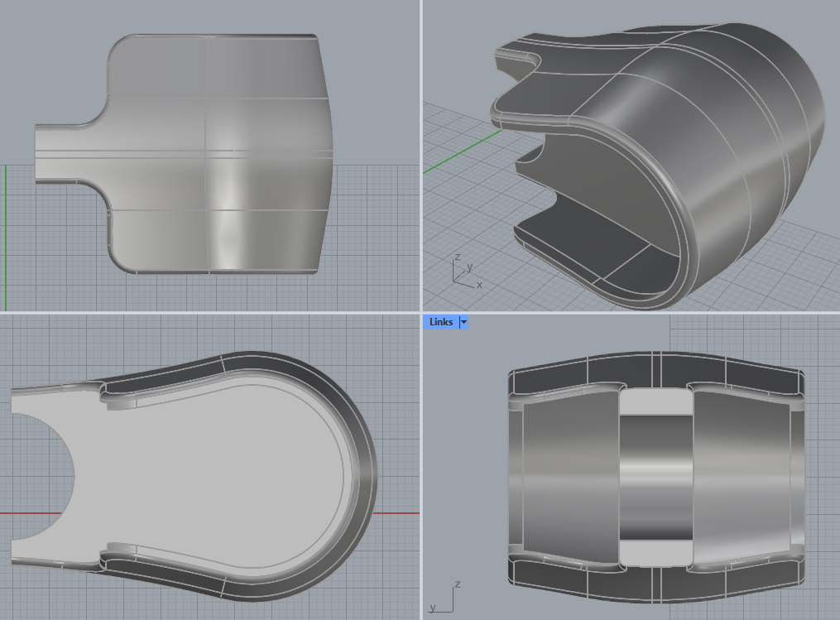Open the Links viewport dropdown arrow

(x=463, y=322)
